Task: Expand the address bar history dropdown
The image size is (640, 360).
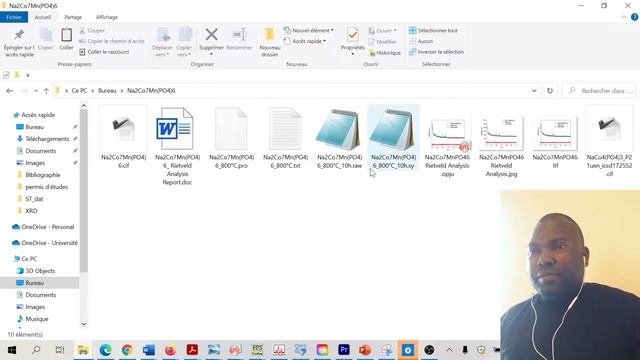Action: pyautogui.click(x=534, y=91)
